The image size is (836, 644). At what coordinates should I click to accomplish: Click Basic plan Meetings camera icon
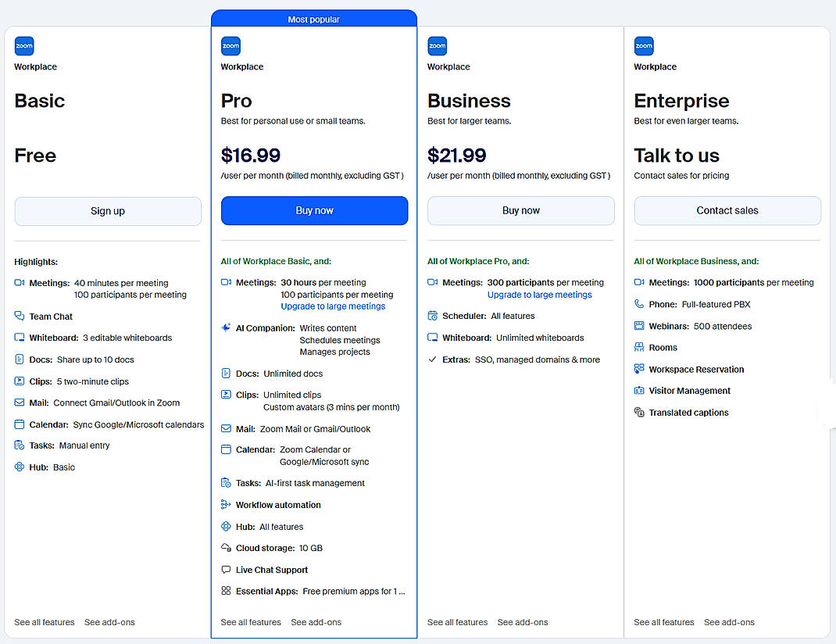coord(20,283)
